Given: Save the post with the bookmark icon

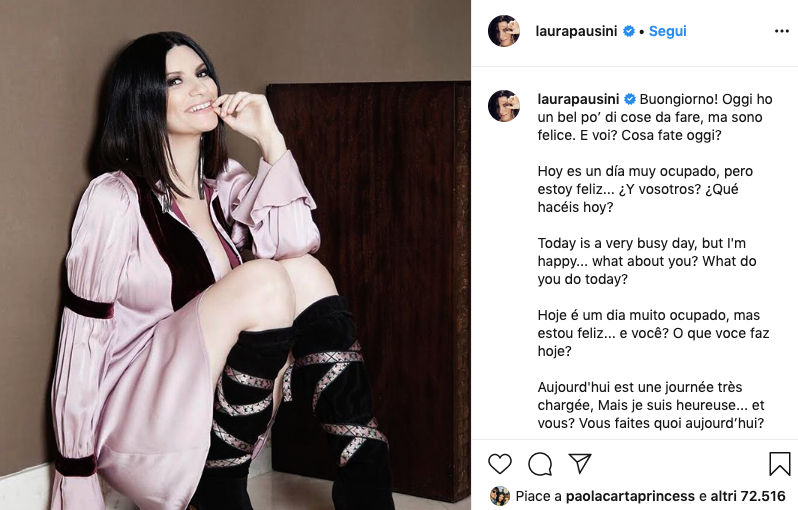Looking at the screenshot, I should [779, 464].
